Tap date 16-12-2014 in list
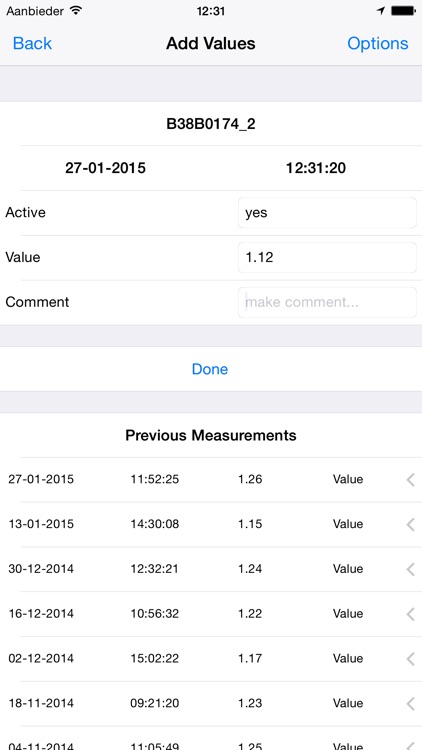The height and width of the screenshot is (750, 422). tap(41, 614)
